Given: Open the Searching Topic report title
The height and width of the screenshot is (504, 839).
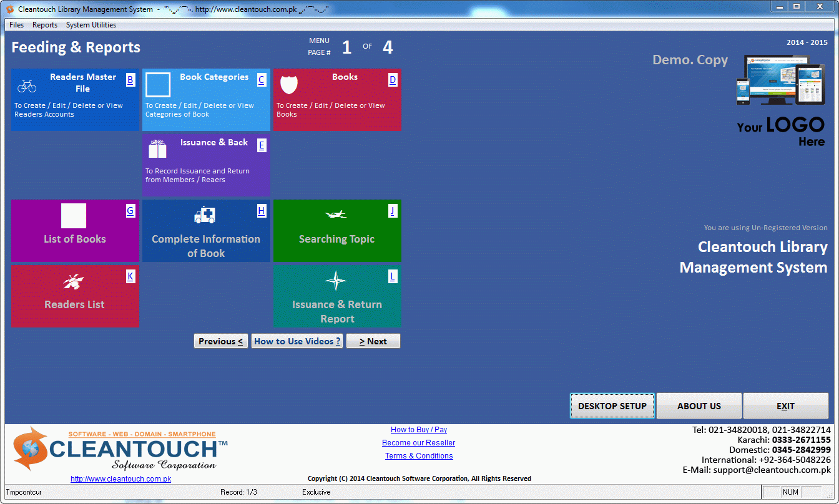Looking at the screenshot, I should tap(336, 240).
